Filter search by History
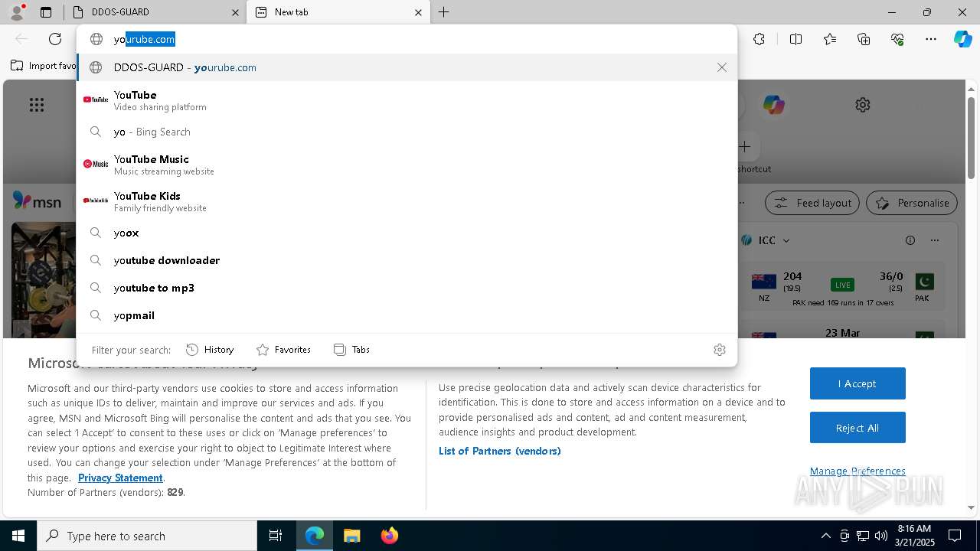This screenshot has width=980, height=551. click(210, 350)
